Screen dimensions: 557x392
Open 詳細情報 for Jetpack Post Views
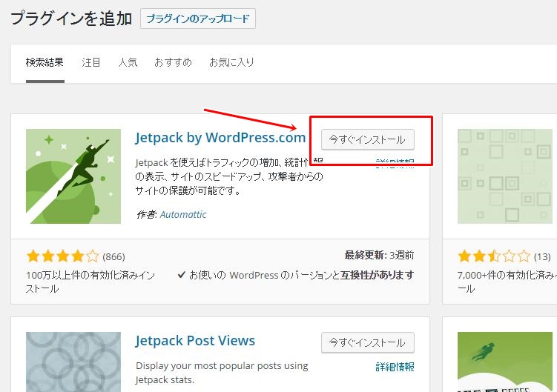(x=395, y=367)
